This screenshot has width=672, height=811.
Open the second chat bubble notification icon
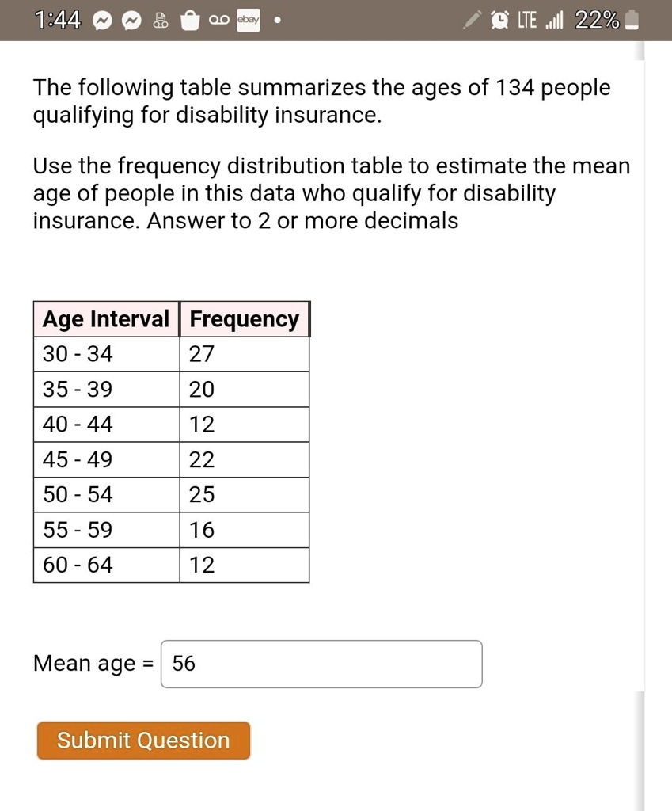click(131, 19)
